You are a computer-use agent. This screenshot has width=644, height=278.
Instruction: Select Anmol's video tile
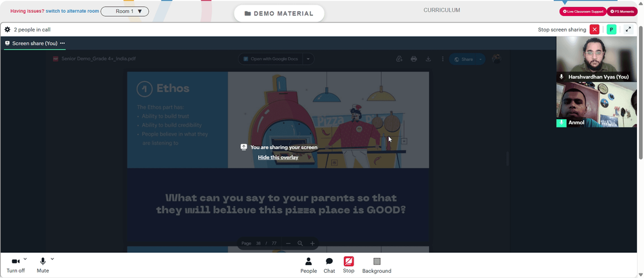coord(596,105)
